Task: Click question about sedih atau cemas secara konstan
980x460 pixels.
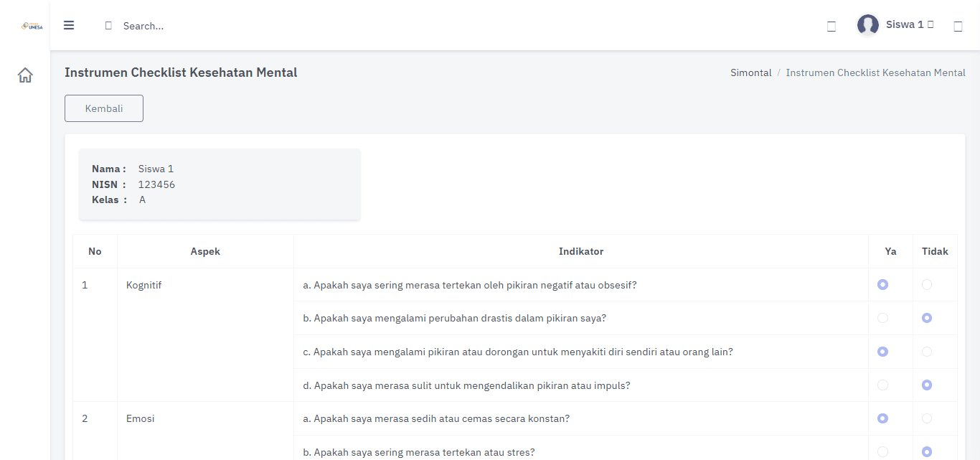Action: click(x=436, y=418)
